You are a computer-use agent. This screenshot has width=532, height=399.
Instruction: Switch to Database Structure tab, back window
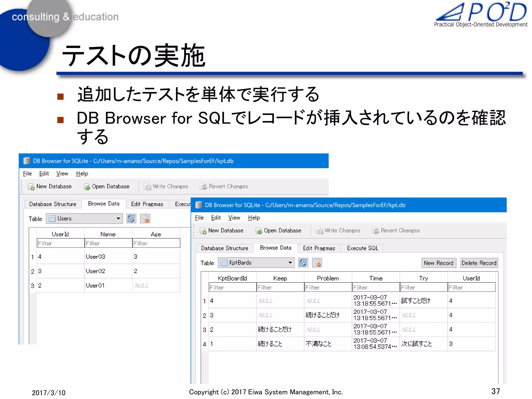53,204
